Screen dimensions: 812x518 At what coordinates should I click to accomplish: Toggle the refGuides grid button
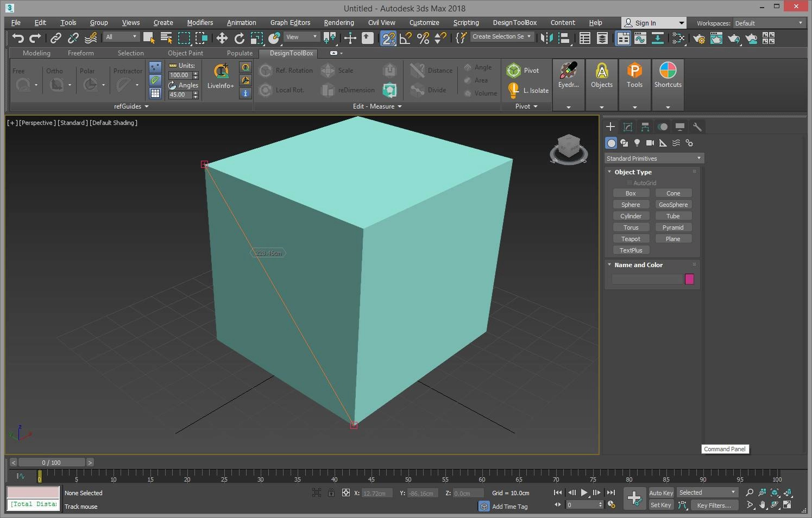click(x=155, y=93)
